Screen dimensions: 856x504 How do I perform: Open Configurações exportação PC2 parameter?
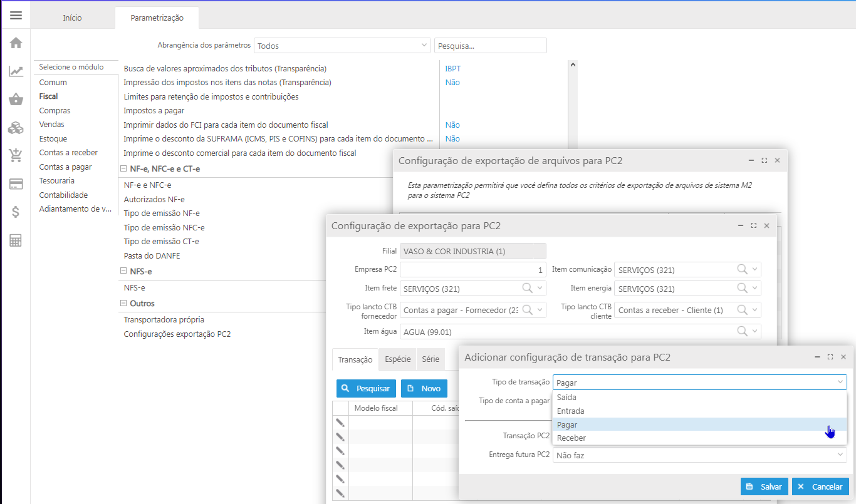click(x=177, y=334)
